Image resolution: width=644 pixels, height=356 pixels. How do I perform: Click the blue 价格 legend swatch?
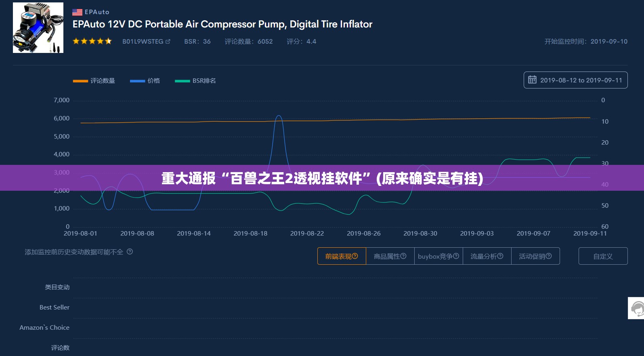(137, 81)
